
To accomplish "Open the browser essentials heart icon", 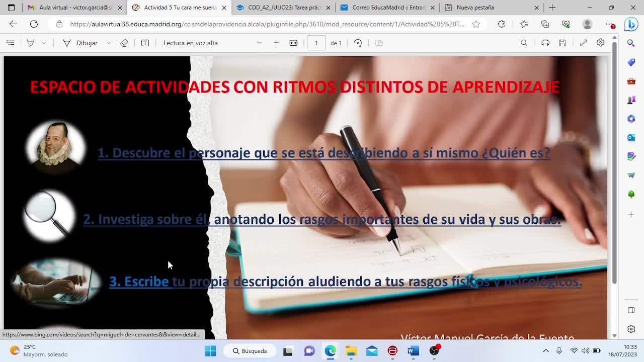I will (566, 24).
